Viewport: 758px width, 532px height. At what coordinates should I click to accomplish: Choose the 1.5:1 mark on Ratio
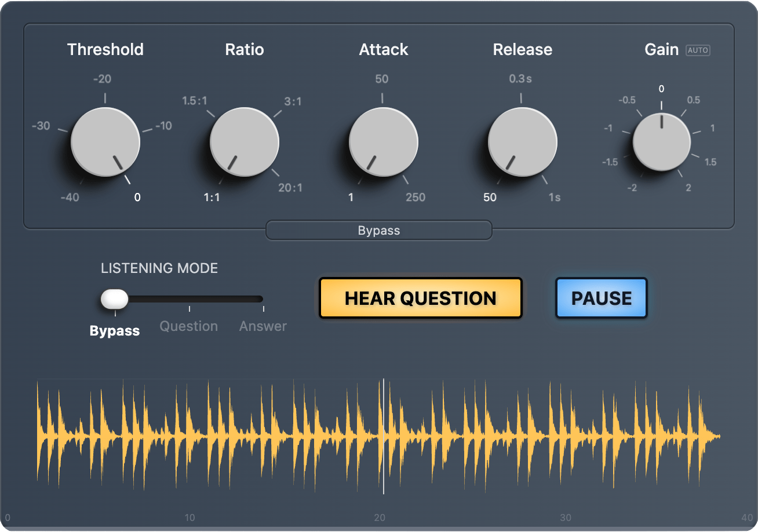195,101
